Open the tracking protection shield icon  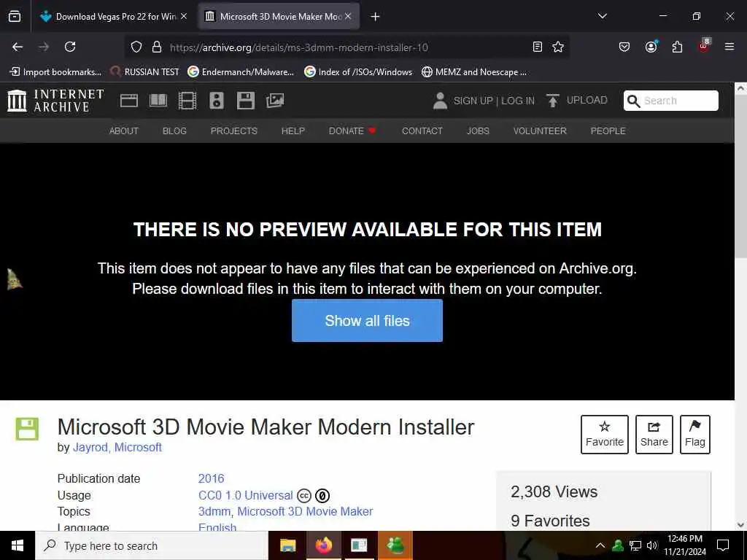tap(136, 47)
